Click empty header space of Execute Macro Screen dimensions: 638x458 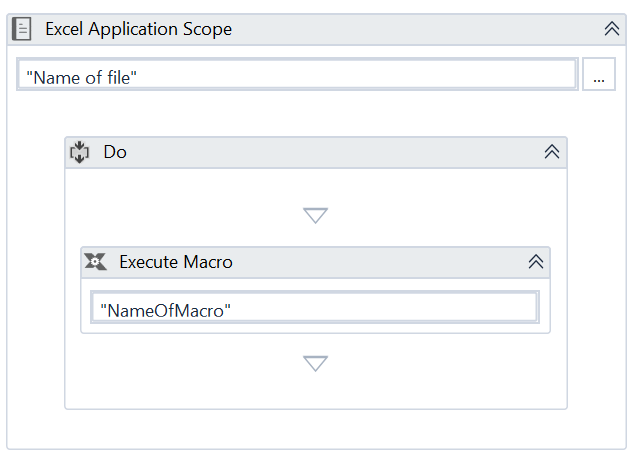(380, 262)
